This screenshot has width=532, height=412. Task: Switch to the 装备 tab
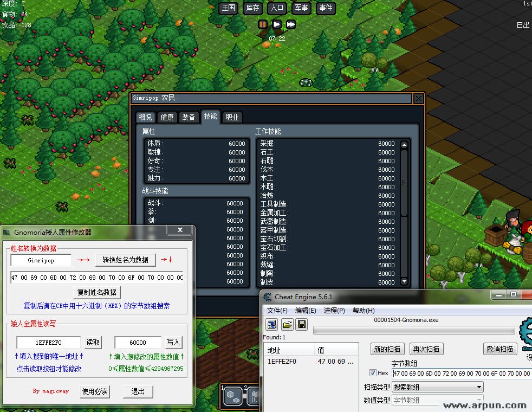click(189, 117)
